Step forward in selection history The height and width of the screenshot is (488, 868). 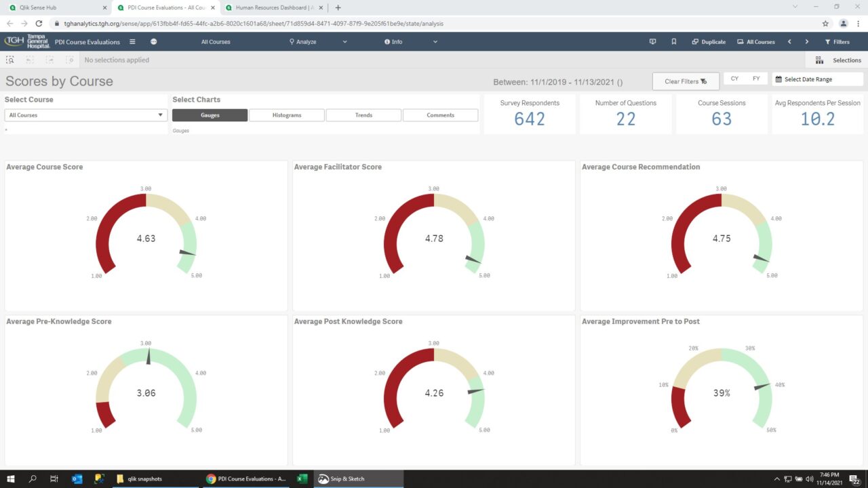point(48,60)
